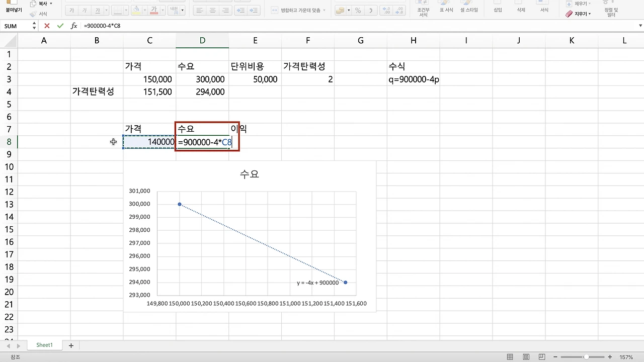The image size is (644, 362).
Task: Confirm the formula with the green checkmark
Action: 60,26
